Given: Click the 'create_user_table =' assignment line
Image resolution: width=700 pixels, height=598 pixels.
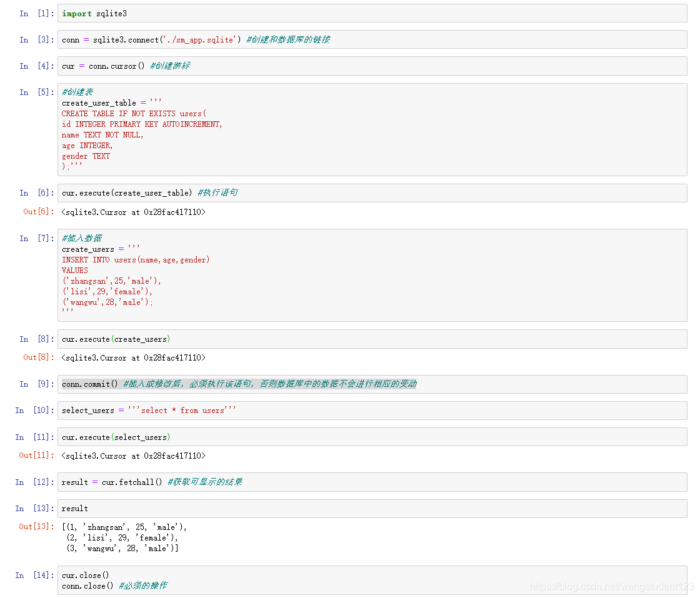Looking at the screenshot, I should 112,103.
